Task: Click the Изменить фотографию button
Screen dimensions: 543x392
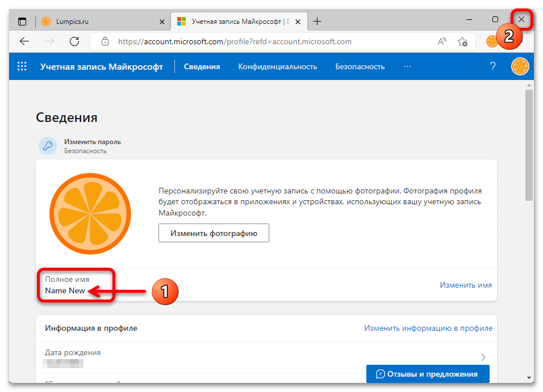Action: (x=214, y=233)
